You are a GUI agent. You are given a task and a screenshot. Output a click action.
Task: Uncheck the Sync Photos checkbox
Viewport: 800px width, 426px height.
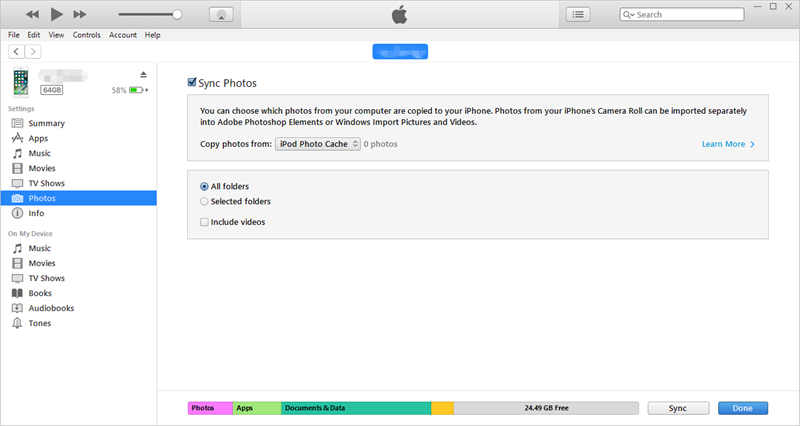(x=192, y=82)
